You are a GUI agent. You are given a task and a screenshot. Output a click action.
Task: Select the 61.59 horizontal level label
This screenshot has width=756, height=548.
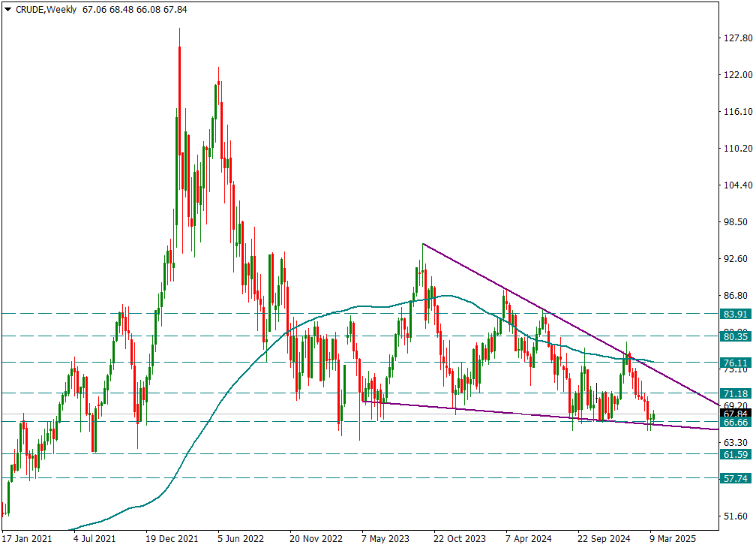point(736,454)
